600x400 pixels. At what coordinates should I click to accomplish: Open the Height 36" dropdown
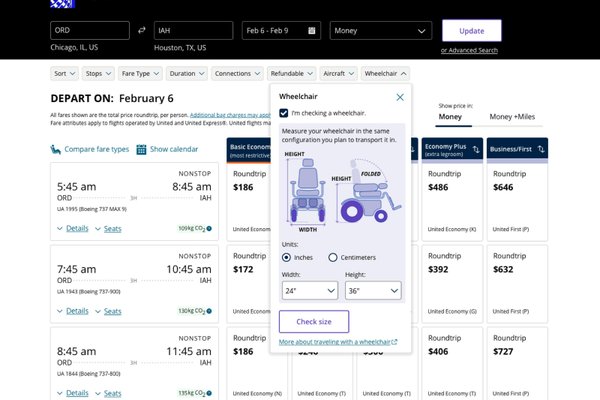(x=373, y=291)
